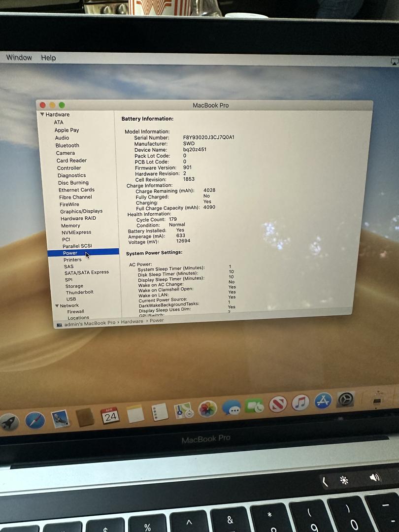
Task: Open Contacts from the Dock
Action: (85, 417)
